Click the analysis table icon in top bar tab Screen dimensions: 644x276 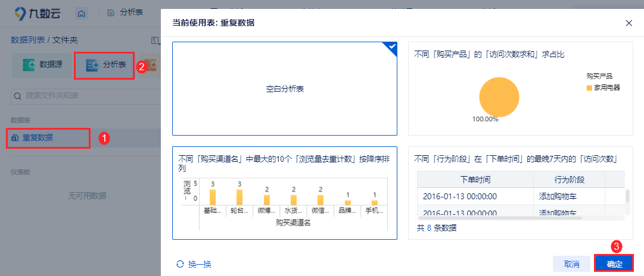coord(110,12)
